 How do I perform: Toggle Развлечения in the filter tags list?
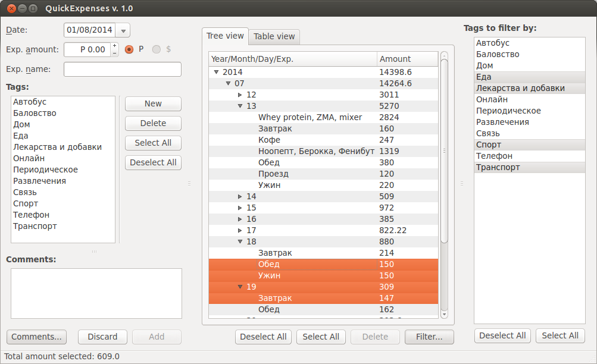coord(530,122)
